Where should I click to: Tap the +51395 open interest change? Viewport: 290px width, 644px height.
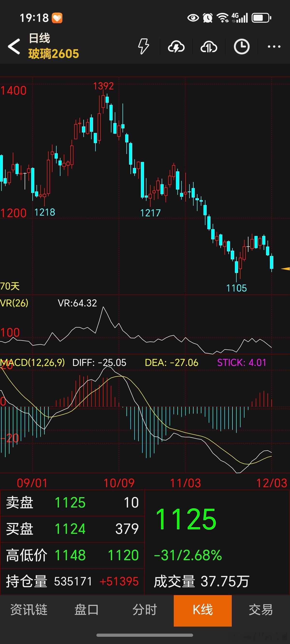click(119, 581)
